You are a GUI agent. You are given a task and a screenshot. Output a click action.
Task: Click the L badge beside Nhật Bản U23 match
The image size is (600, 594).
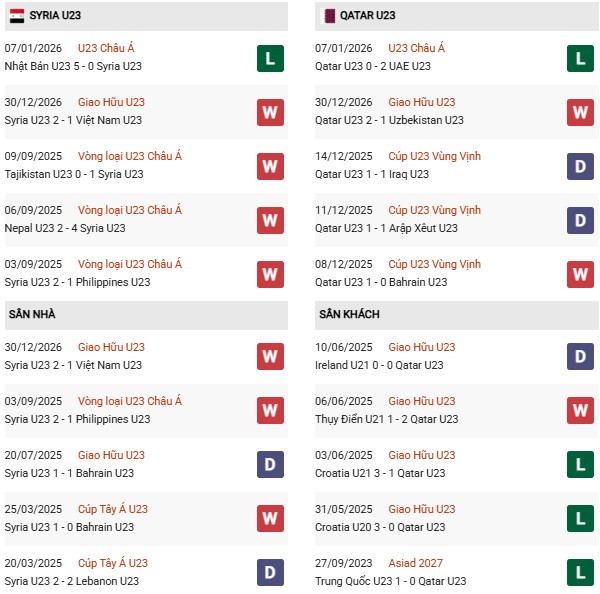point(269,58)
